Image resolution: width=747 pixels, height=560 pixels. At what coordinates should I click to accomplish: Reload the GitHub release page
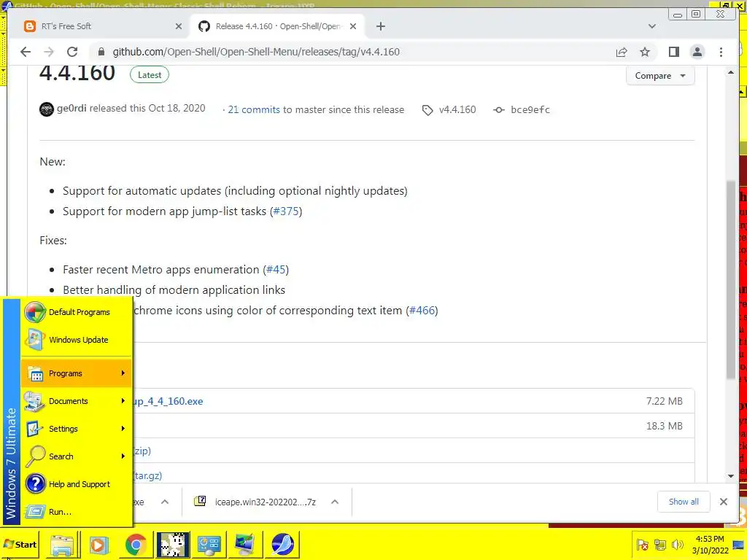point(72,52)
